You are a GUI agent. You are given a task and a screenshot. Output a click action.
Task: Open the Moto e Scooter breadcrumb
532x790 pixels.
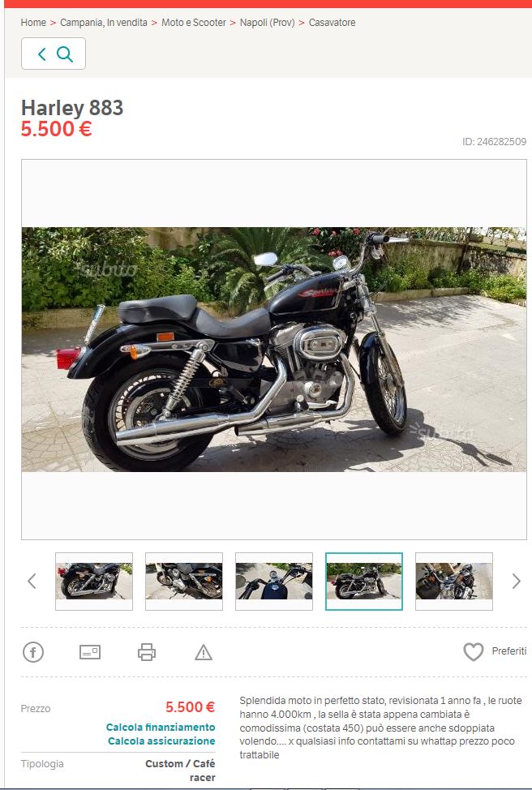click(194, 23)
